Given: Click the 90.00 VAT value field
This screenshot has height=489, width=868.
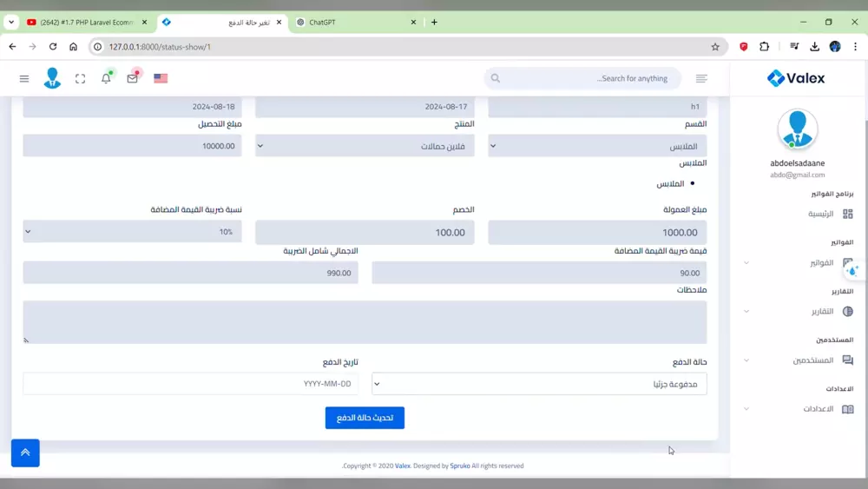Looking at the screenshot, I should pyautogui.click(x=539, y=273).
